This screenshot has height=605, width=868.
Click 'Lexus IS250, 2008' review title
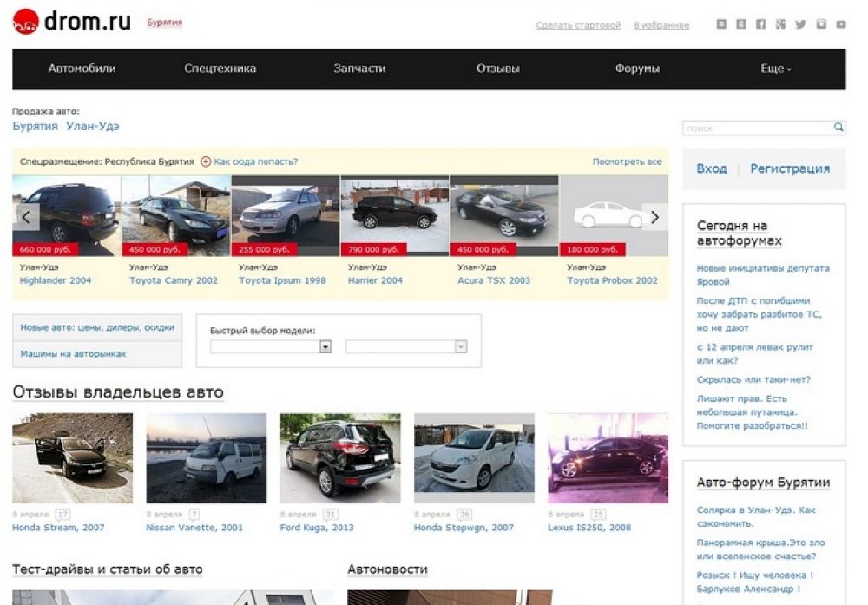tap(589, 528)
